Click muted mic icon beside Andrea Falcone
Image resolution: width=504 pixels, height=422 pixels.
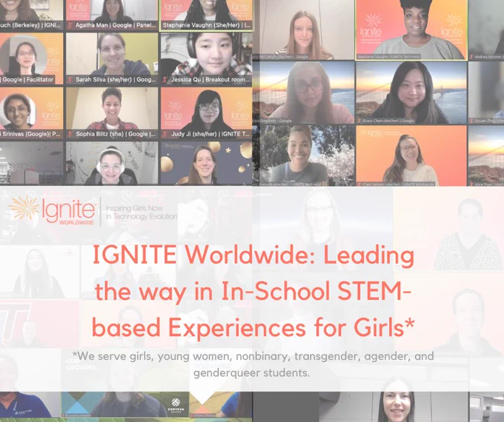(x=471, y=57)
